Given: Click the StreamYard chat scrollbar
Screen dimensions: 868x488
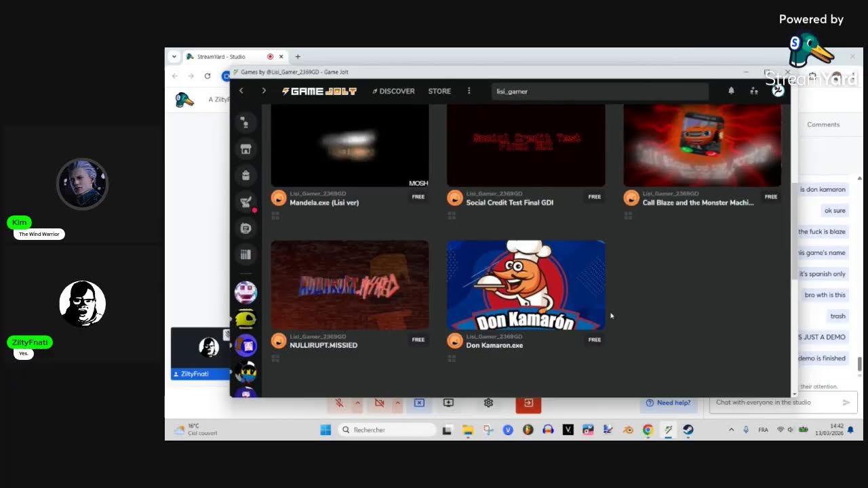Looking at the screenshot, I should (860, 364).
